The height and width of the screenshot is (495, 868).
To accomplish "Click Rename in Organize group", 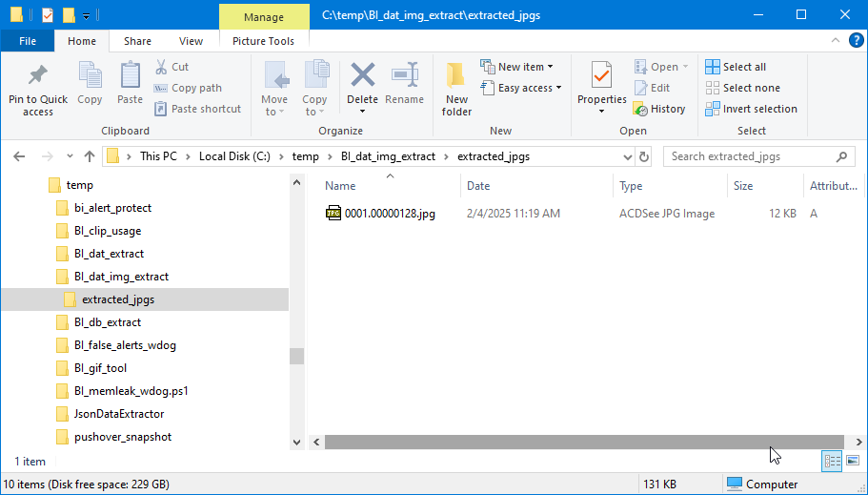I will point(405,84).
